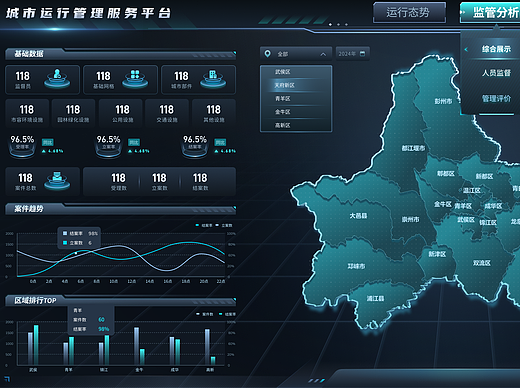Click the 立案率 96.5% gauge
The height and width of the screenshot is (390, 520).
(x=109, y=146)
